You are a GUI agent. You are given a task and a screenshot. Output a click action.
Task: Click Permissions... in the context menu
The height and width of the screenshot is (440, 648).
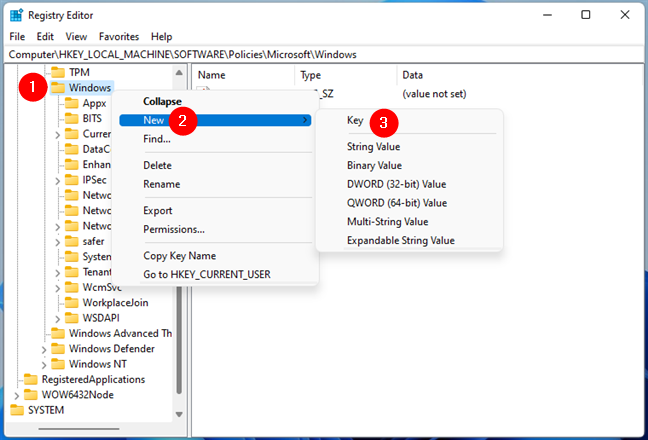(x=174, y=230)
